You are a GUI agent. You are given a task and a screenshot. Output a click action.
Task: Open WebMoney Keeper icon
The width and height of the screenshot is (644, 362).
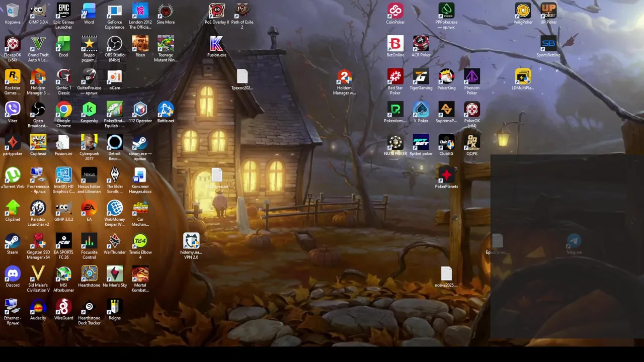point(115,214)
